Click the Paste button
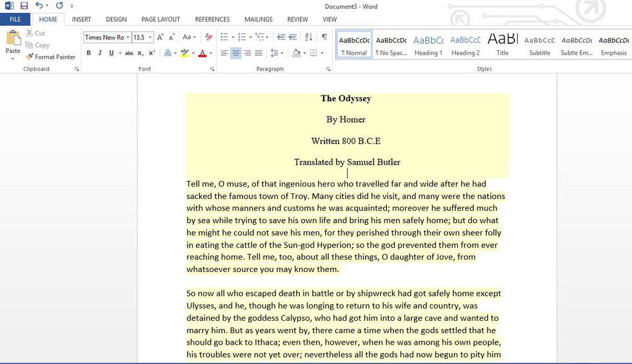This screenshot has width=632, height=364. coord(13,42)
